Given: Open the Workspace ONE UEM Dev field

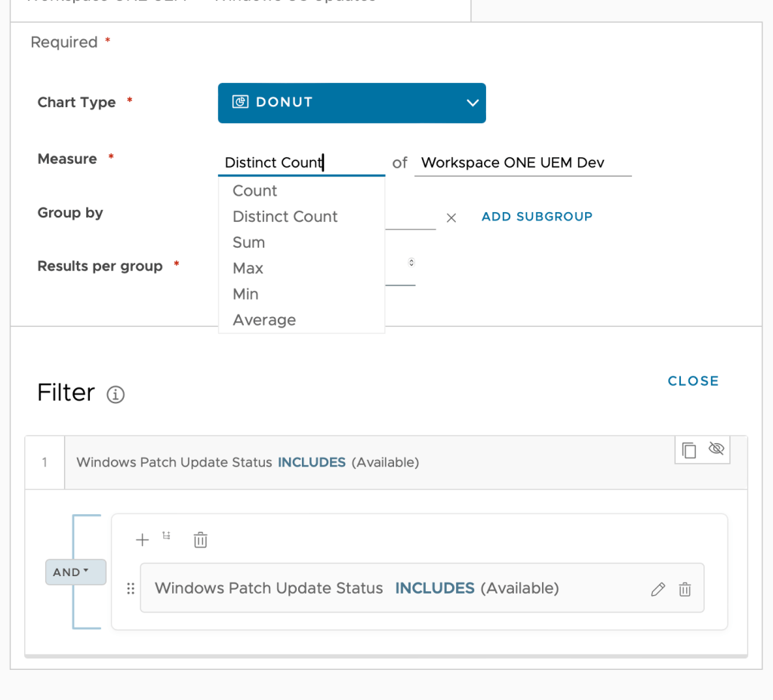Looking at the screenshot, I should (x=522, y=162).
